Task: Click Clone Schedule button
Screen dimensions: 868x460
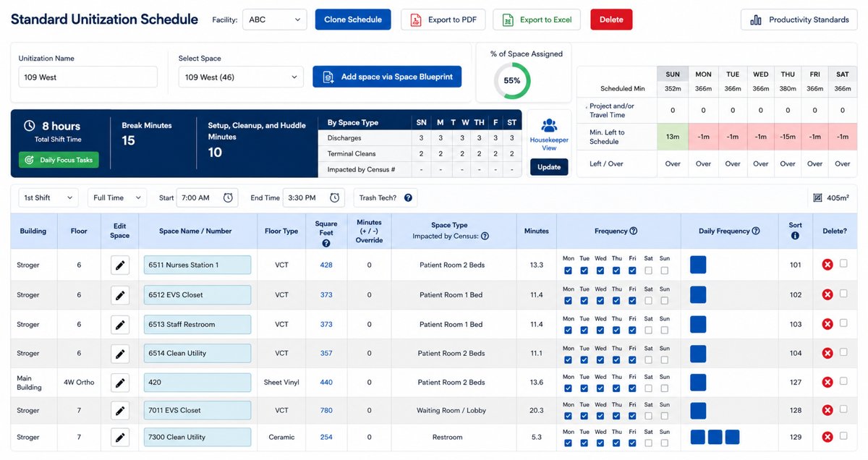Action: [x=353, y=20]
